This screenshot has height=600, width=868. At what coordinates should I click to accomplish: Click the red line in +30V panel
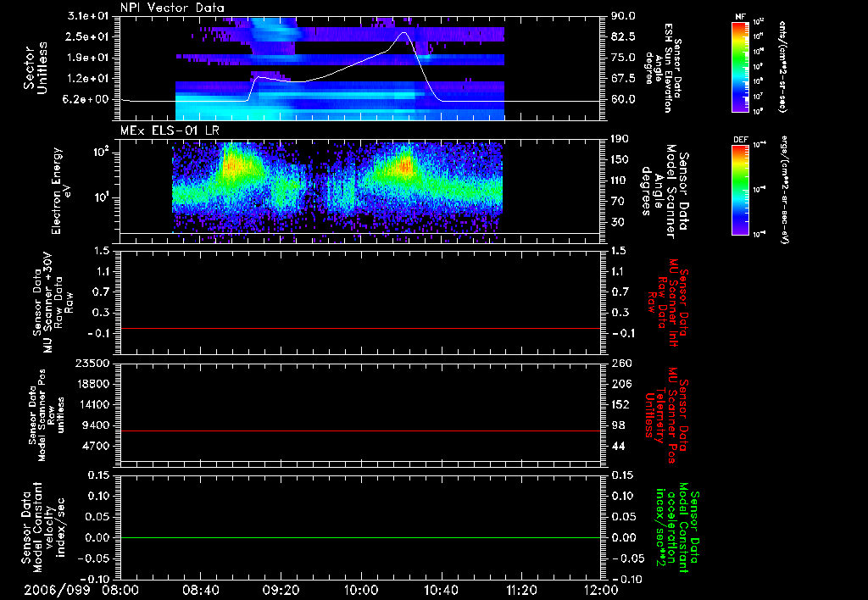[359, 329]
